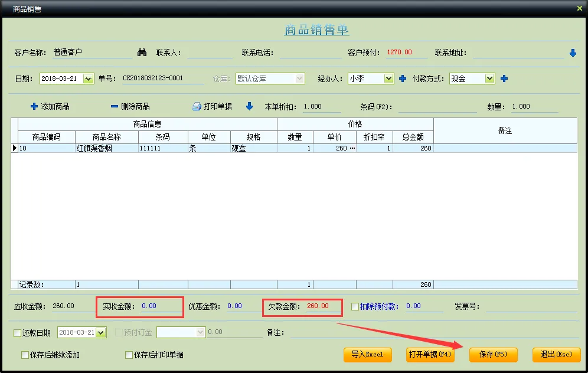This screenshot has width=588, height=373.
Task: Click the 记录数 footer label
Action: 31,284
